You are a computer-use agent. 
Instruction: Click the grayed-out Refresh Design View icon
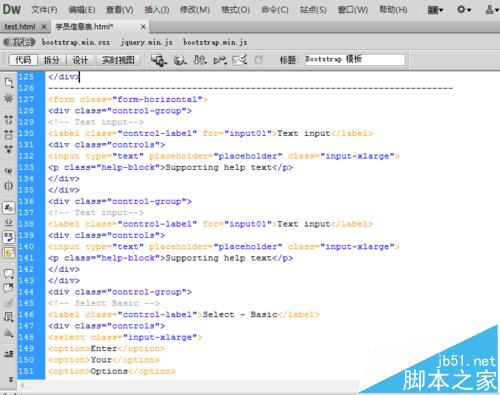tap(258, 60)
